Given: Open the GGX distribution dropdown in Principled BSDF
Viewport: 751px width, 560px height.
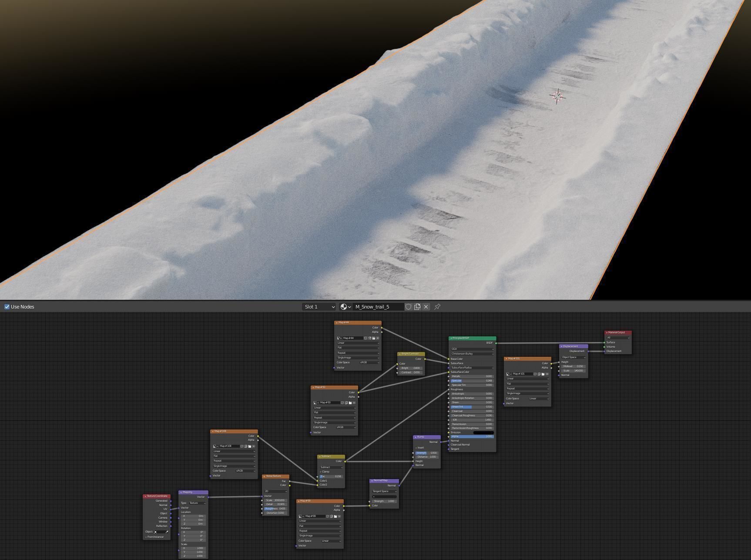Looking at the screenshot, I should coord(472,349).
